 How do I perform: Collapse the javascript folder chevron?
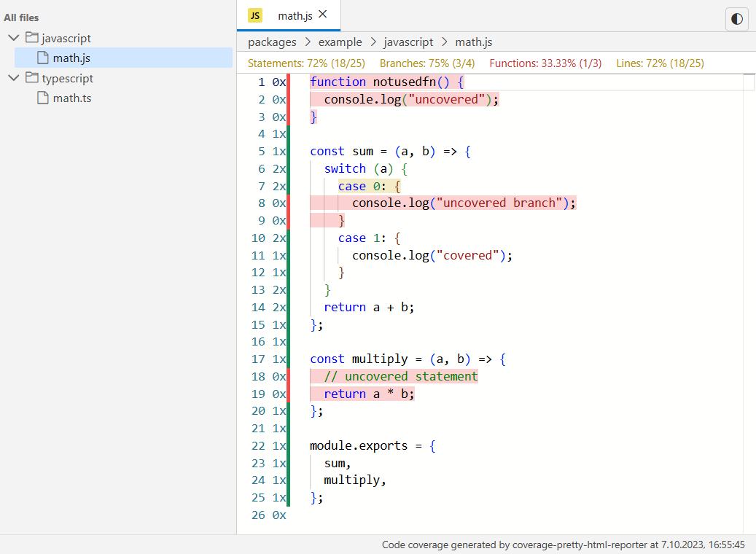click(x=14, y=38)
